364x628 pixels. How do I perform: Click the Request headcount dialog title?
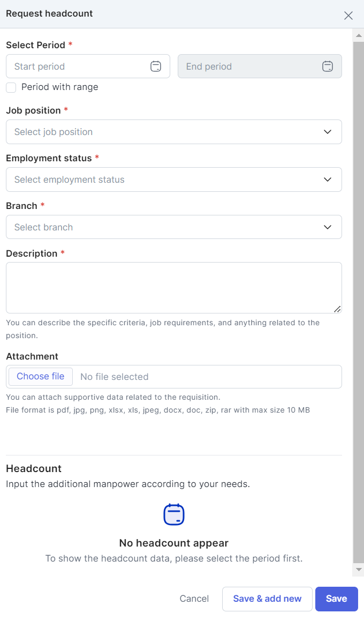[49, 13]
